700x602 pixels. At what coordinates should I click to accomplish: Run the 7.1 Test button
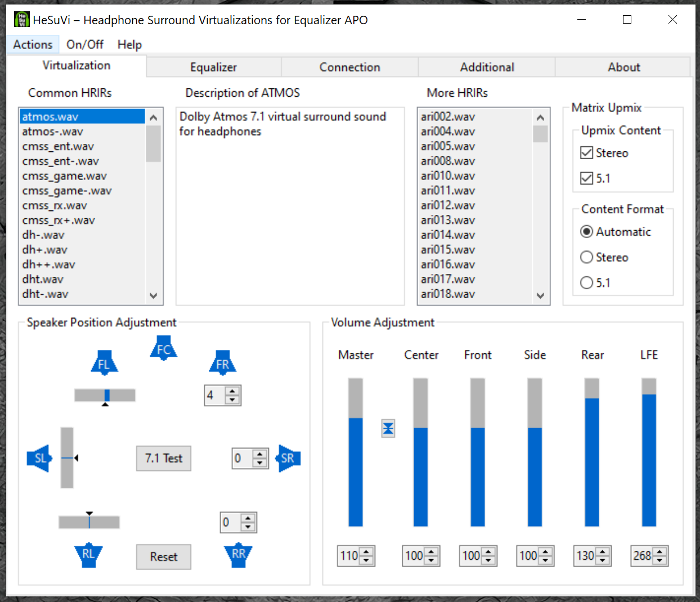click(x=164, y=459)
